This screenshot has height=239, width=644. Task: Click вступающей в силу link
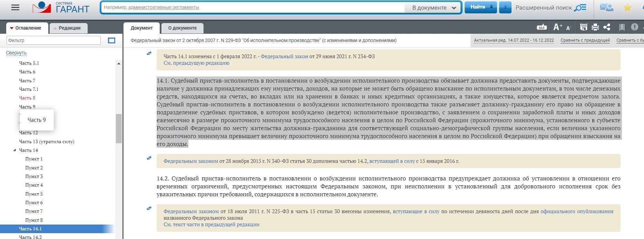392,161
